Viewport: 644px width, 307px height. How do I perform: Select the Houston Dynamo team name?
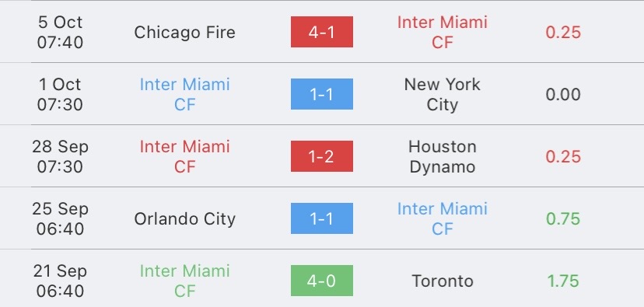(x=443, y=156)
